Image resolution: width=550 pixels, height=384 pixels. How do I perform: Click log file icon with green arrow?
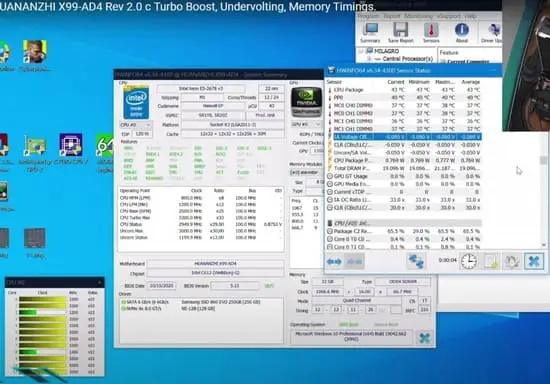(491, 262)
